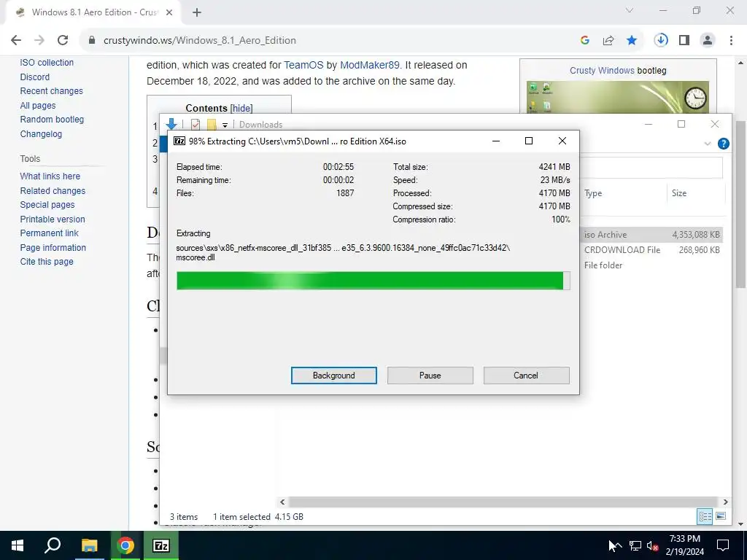Screen dimensions: 747x560
Task: Send extraction to Background
Action: (333, 376)
